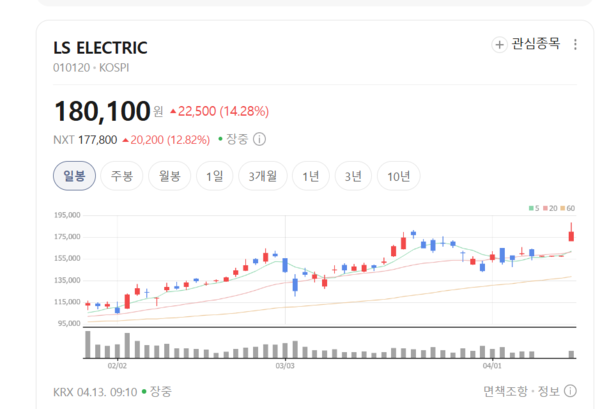Switch to the 월봉 monthly chart
This screenshot has height=409, width=600.
pos(169,176)
